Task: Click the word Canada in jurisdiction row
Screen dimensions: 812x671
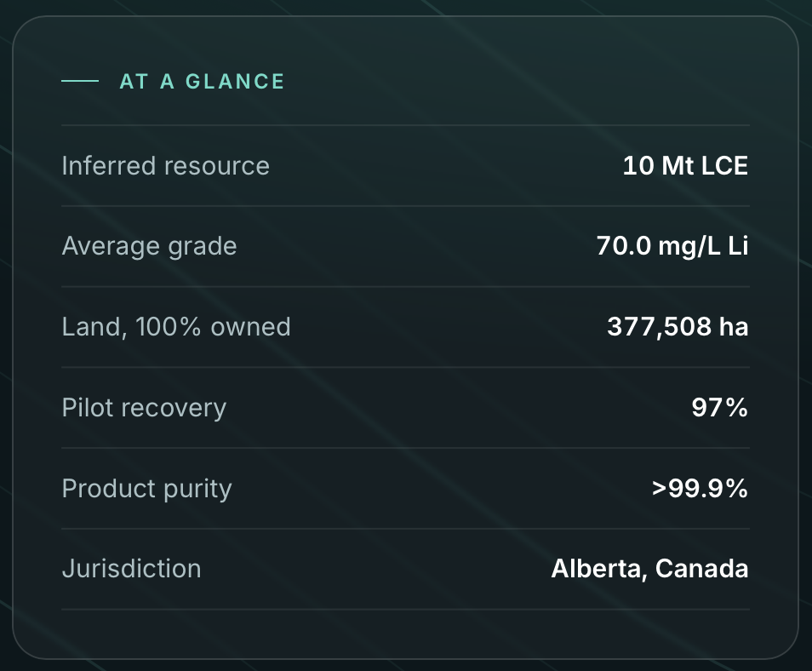Action: click(x=701, y=569)
